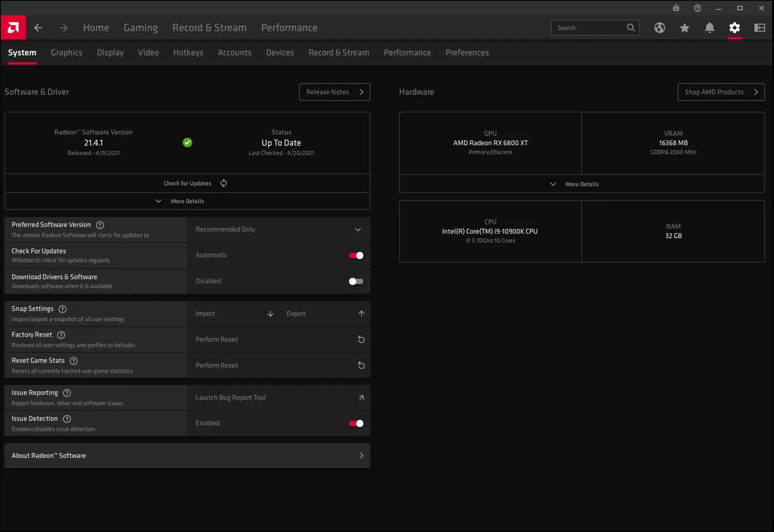
Task: Click the Release Notes button
Action: [334, 92]
